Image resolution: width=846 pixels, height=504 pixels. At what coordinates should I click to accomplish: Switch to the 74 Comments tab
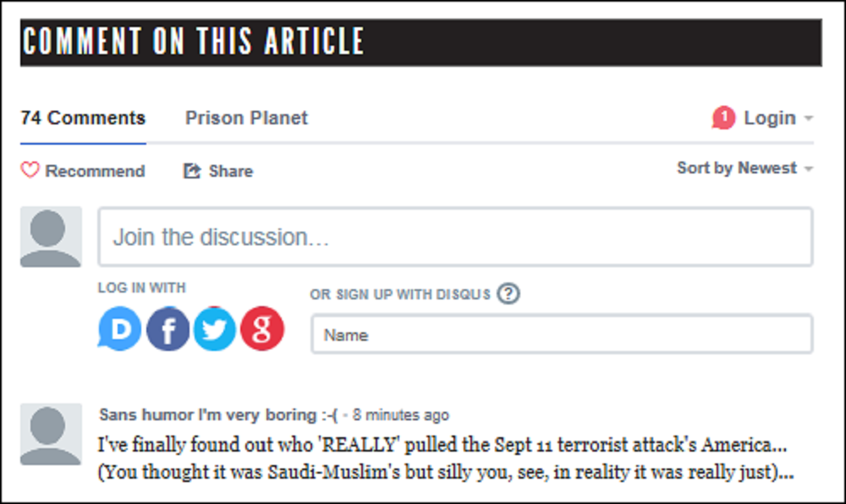tap(83, 118)
